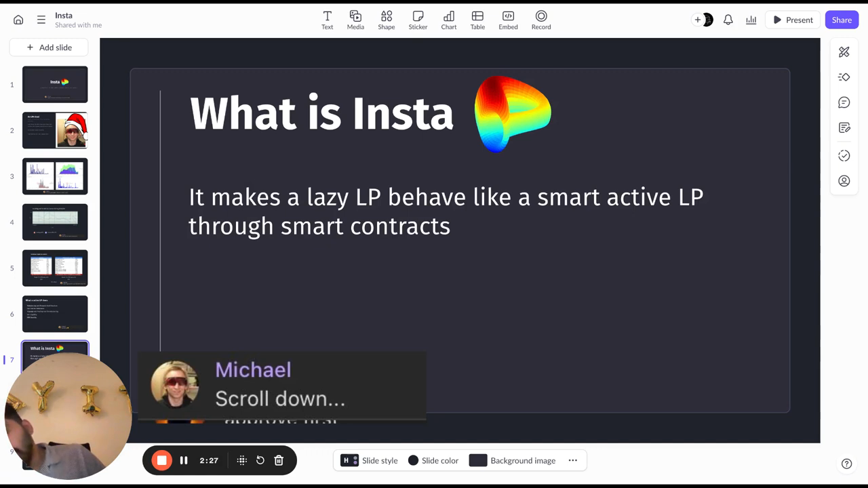Click Add slide button
This screenshot has width=868, height=488.
pyautogui.click(x=49, y=47)
